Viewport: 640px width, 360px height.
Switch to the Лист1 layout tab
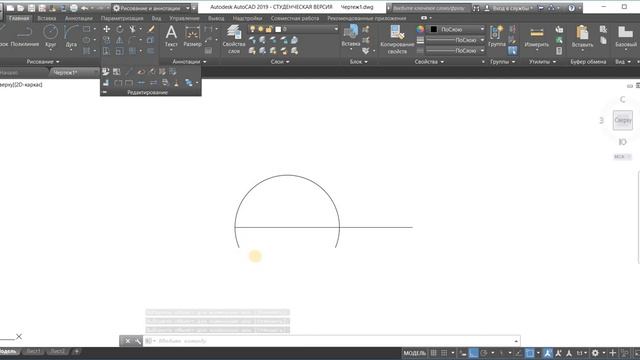pos(33,351)
